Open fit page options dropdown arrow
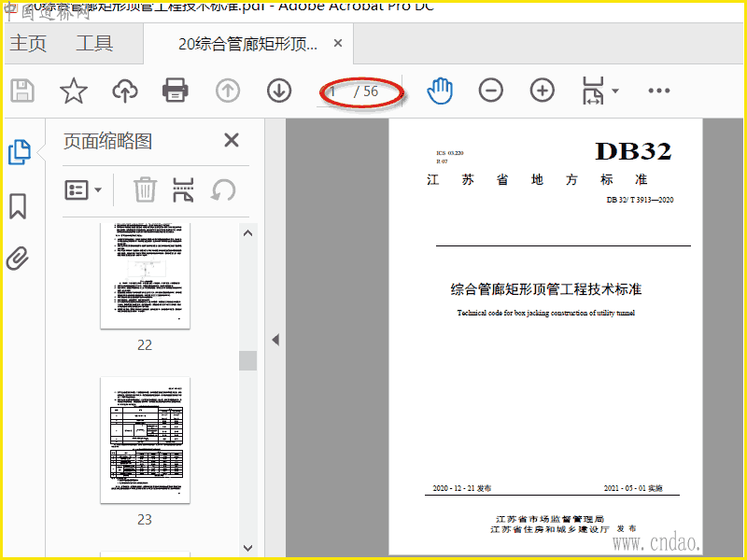Viewport: 747px width, 560px height. pos(615,91)
